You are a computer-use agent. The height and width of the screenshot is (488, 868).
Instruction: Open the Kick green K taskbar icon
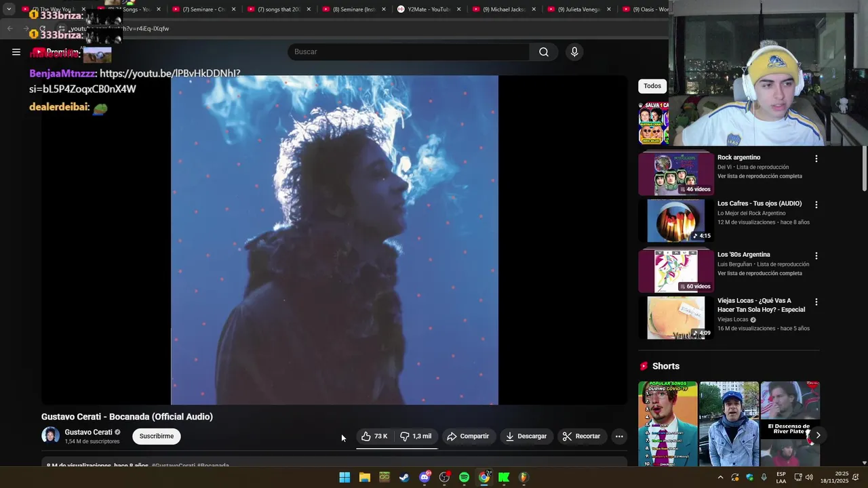[504, 477]
